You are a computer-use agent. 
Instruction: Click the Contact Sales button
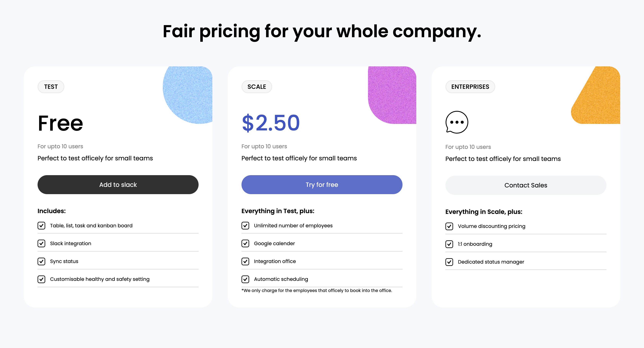point(526,185)
